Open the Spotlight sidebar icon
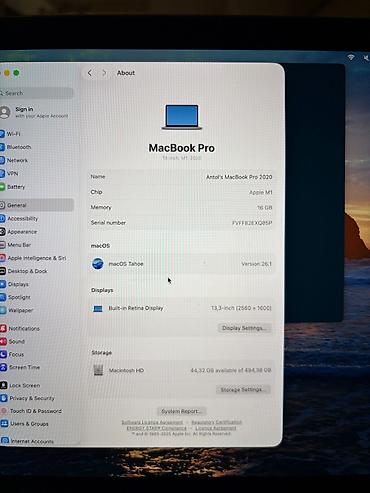Screen dimensions: 370x493 3,297
